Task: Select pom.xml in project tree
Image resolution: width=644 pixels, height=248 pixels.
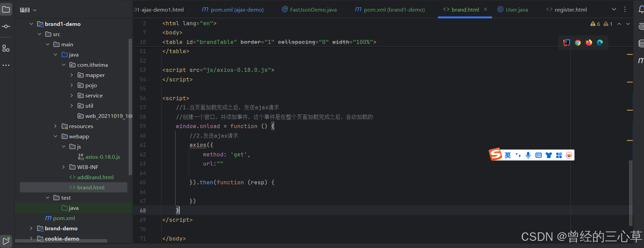Action: [60, 218]
